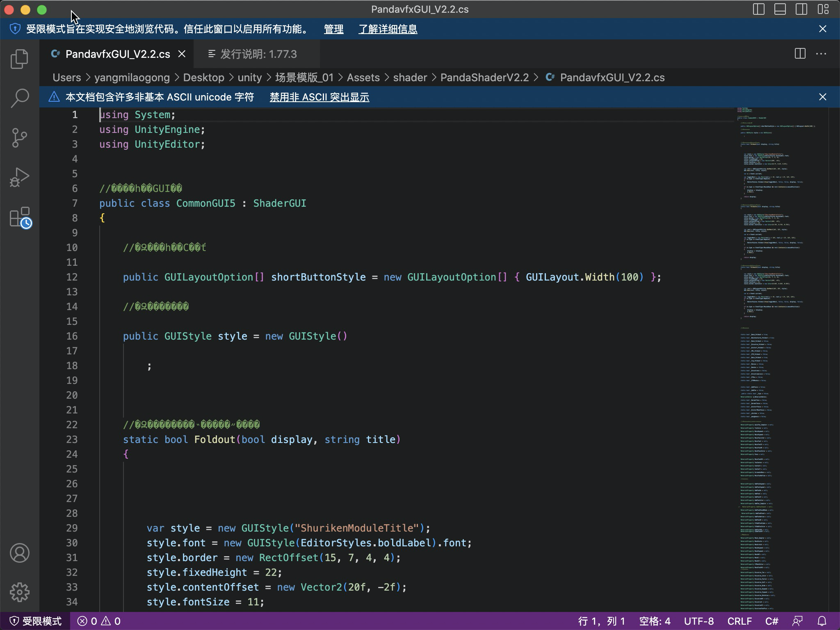The height and width of the screenshot is (630, 840).
Task: Toggle the primary side bar layout button
Action: point(758,9)
